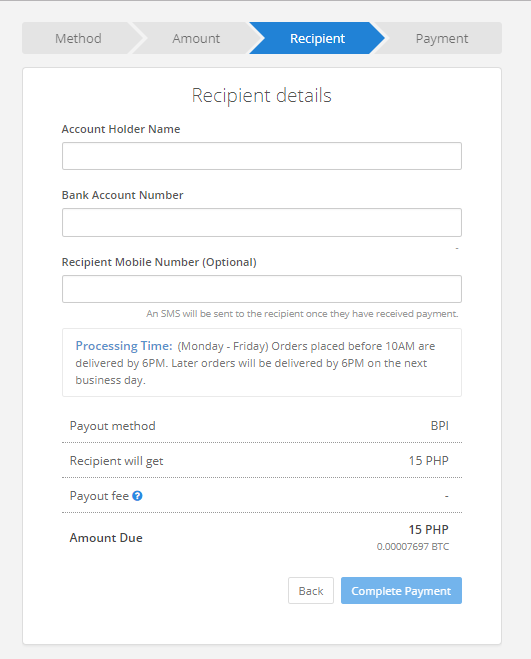Click the Complete Payment button
This screenshot has width=531, height=659.
(x=401, y=590)
